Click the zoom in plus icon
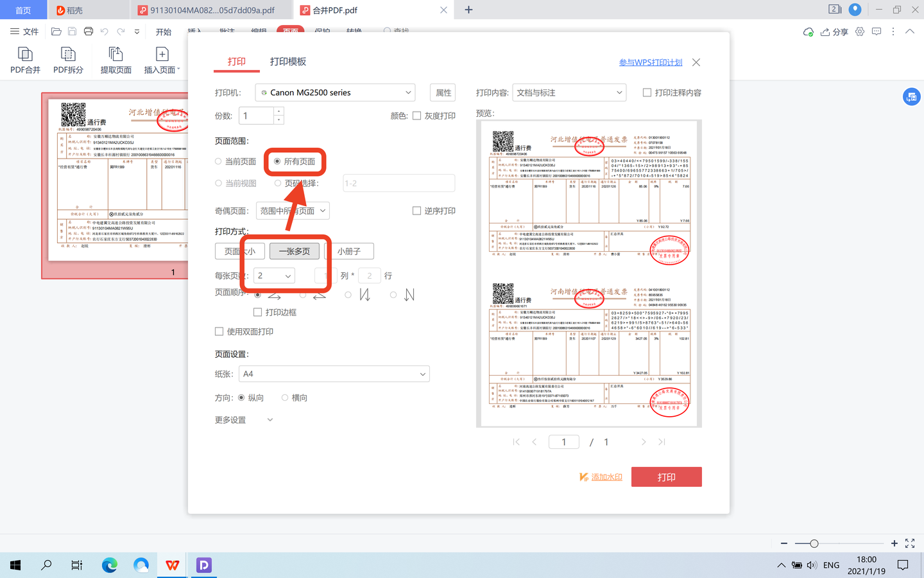The height and width of the screenshot is (578, 924). pyautogui.click(x=894, y=543)
